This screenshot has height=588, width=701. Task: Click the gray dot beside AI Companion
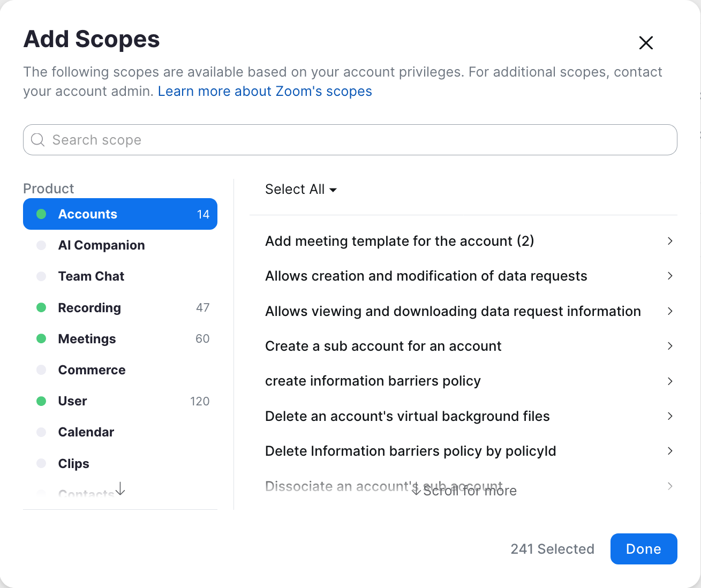point(41,245)
